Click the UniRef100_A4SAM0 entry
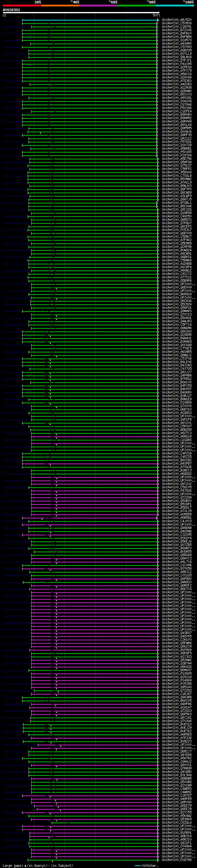 click(x=177, y=43)
